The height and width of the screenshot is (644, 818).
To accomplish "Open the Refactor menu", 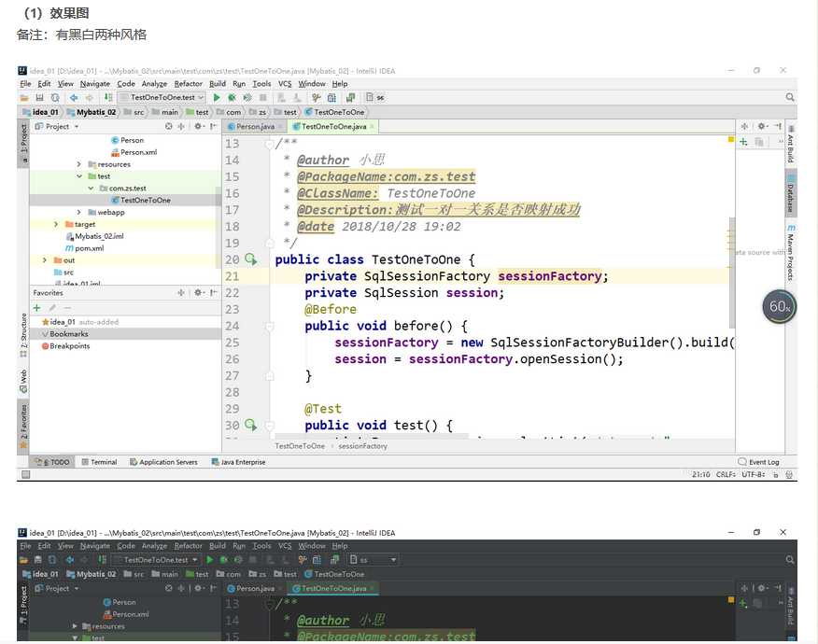I will coord(188,83).
